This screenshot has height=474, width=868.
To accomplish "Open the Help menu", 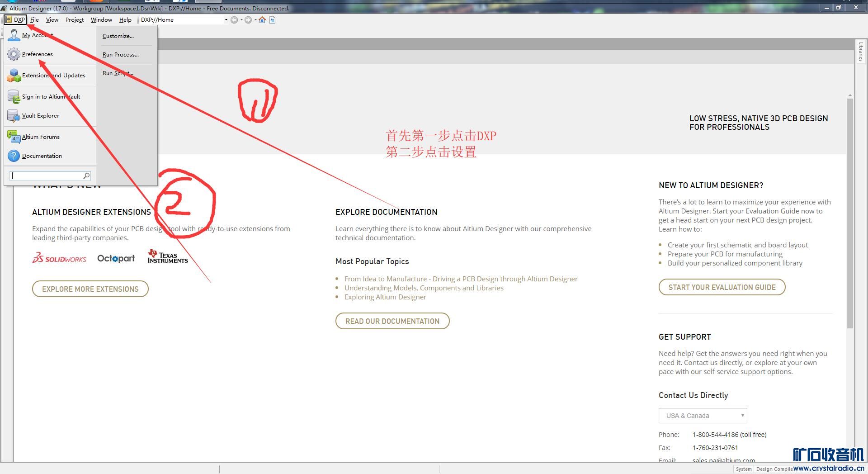I will pyautogui.click(x=125, y=19).
